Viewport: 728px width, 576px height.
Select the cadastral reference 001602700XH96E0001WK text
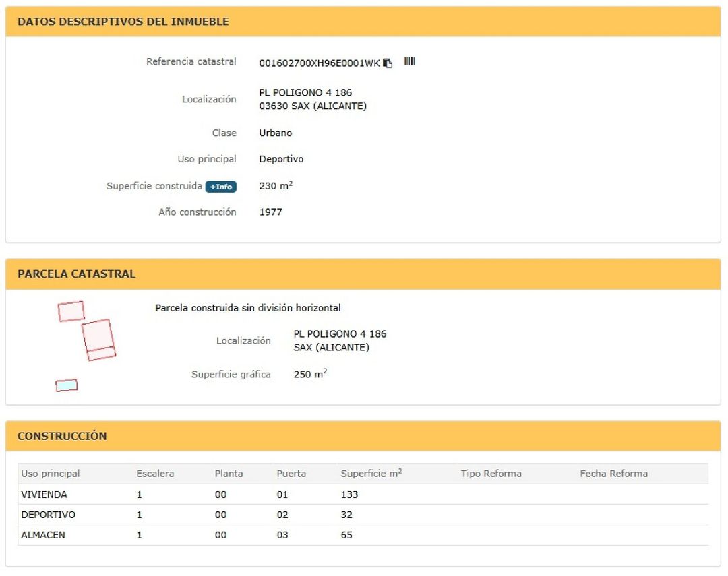click(x=320, y=63)
